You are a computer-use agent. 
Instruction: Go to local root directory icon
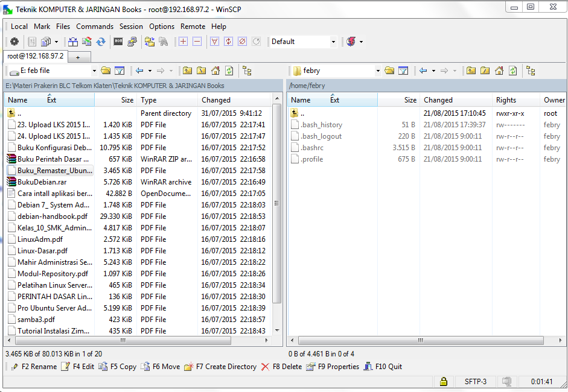[x=201, y=71]
